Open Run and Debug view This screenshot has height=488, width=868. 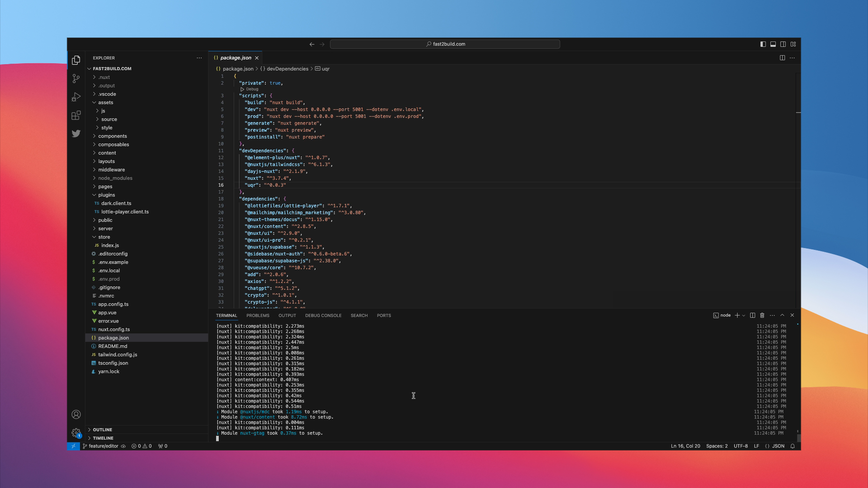point(76,97)
